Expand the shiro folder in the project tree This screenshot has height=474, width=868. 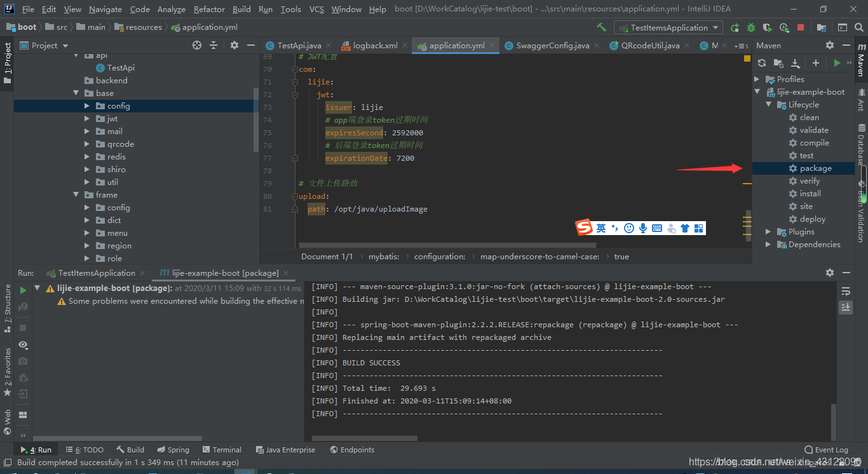[x=87, y=170]
